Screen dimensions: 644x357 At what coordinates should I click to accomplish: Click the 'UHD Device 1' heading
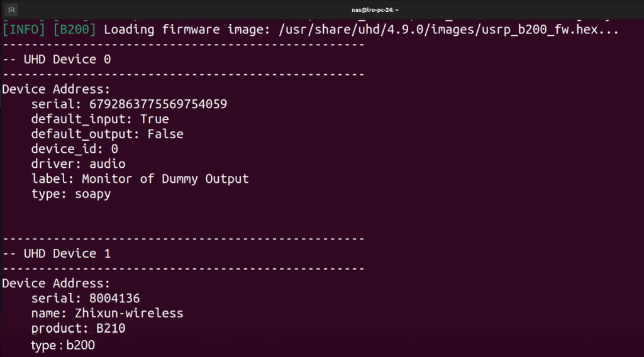pyautogui.click(x=60, y=254)
